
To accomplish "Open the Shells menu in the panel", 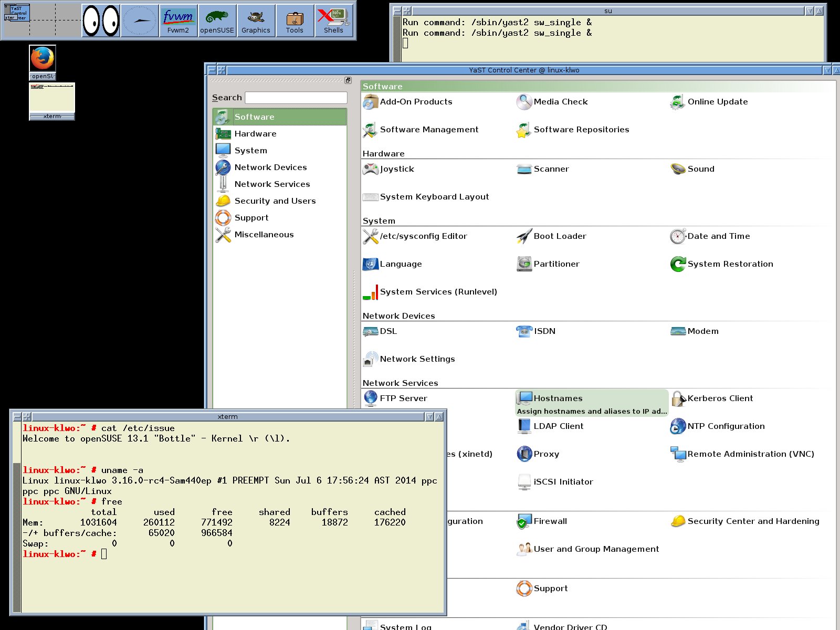I will click(x=333, y=21).
